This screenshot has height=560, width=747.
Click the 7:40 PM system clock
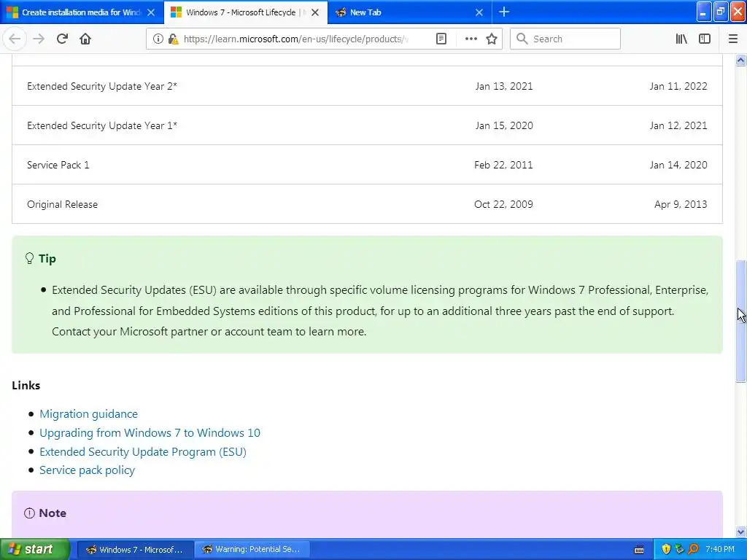[720, 550]
